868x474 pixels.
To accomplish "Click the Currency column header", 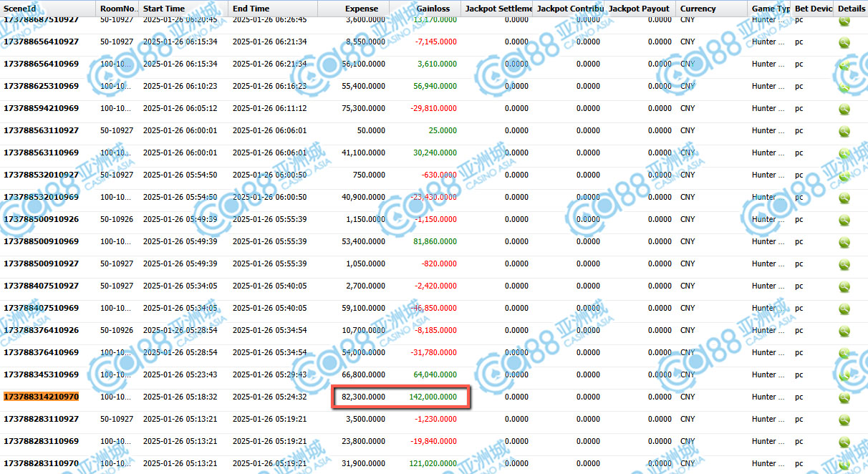I will click(x=712, y=9).
